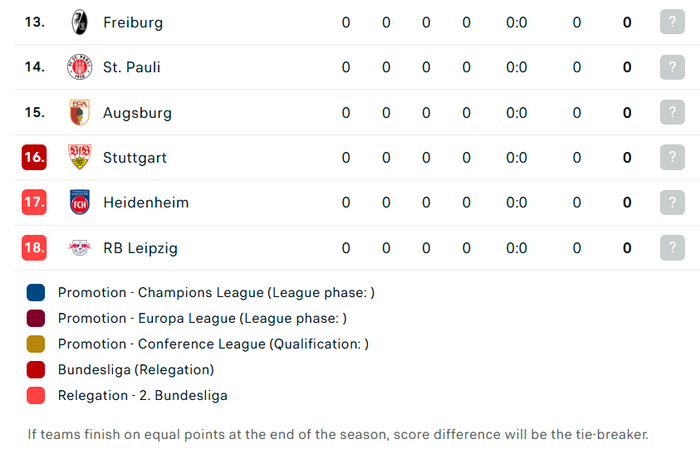Click the form question mark for St. Pauli

pos(672,67)
